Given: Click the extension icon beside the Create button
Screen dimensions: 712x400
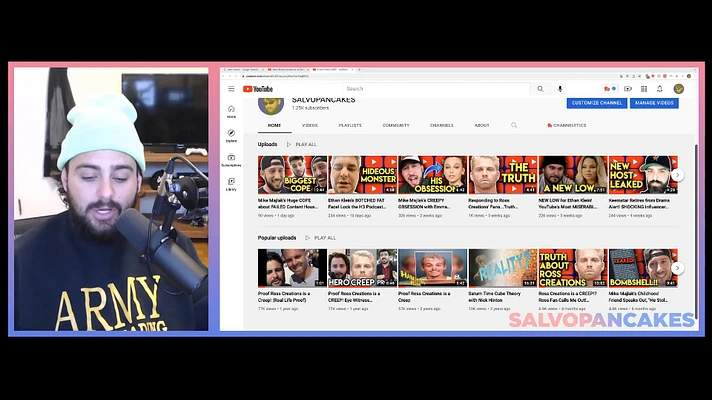Looking at the screenshot, I should pyautogui.click(x=609, y=89).
